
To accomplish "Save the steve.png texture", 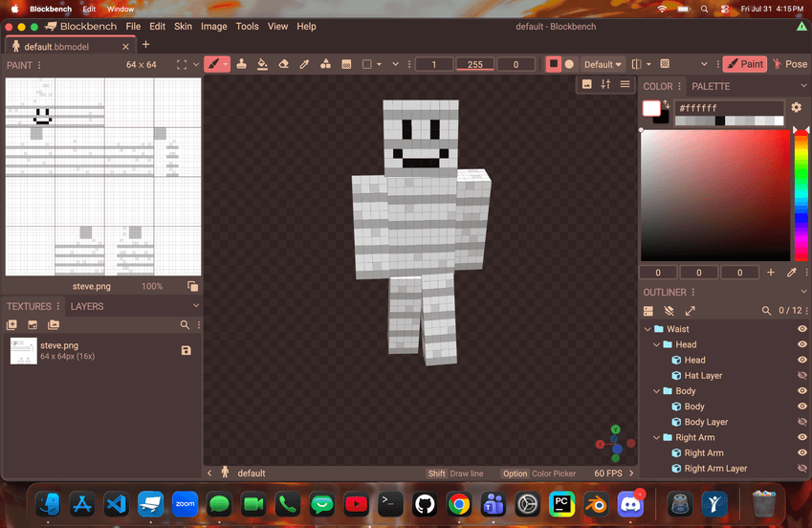I will [187, 351].
